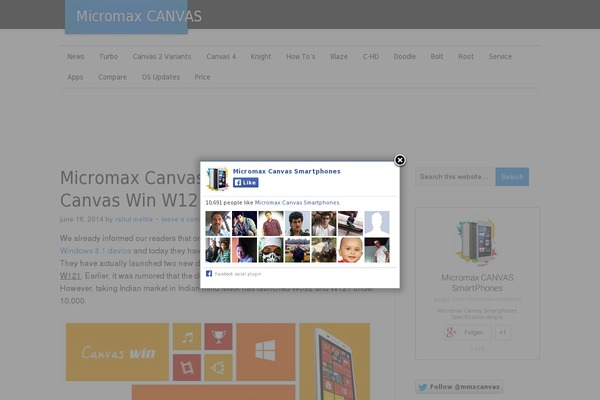Open the C-HD menu item
Screen dimensions: 600x400
(371, 57)
